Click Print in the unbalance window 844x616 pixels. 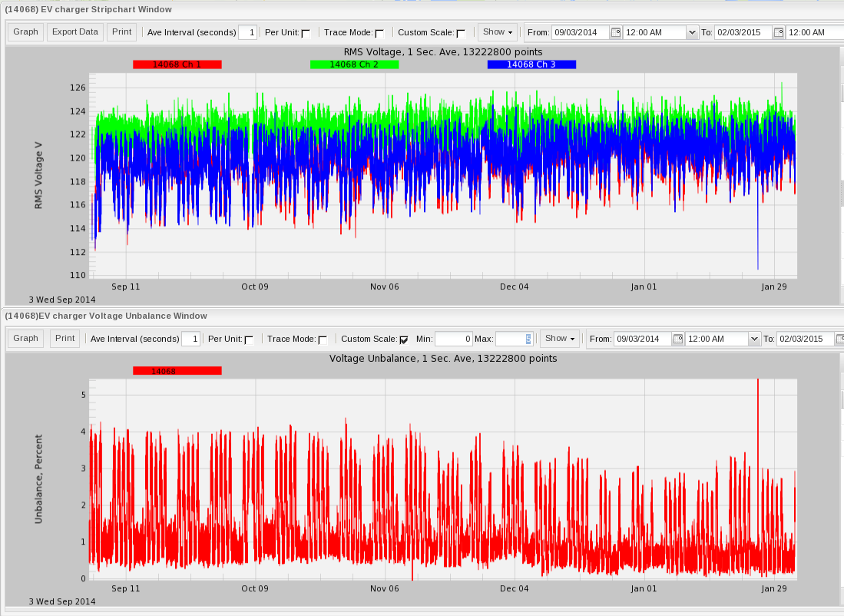click(x=65, y=338)
